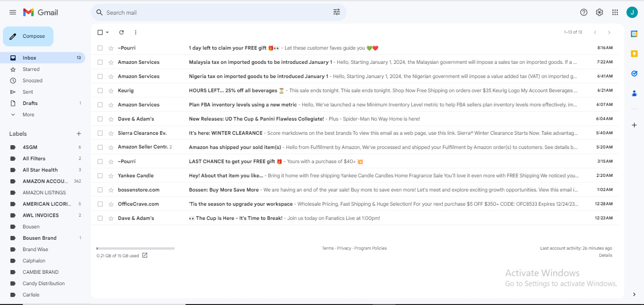644x305 pixels.
Task: Open WINTER CLEARANCE email from Sierra
Action: (355, 133)
